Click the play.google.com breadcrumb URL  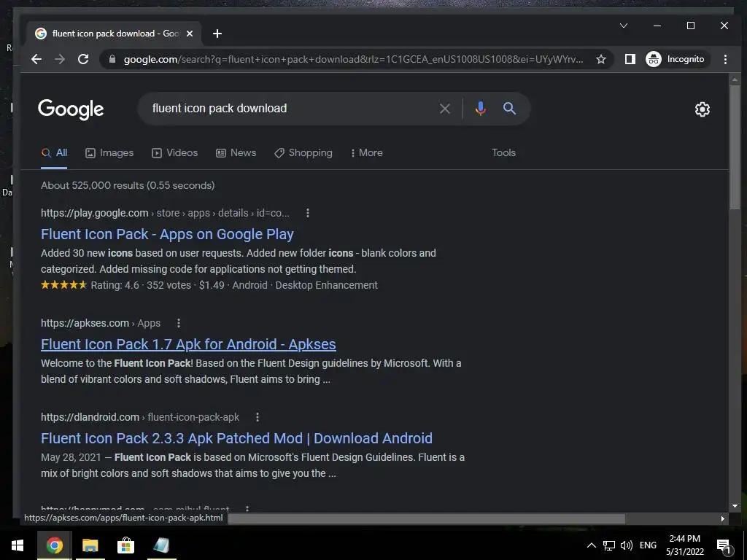[x=165, y=213]
